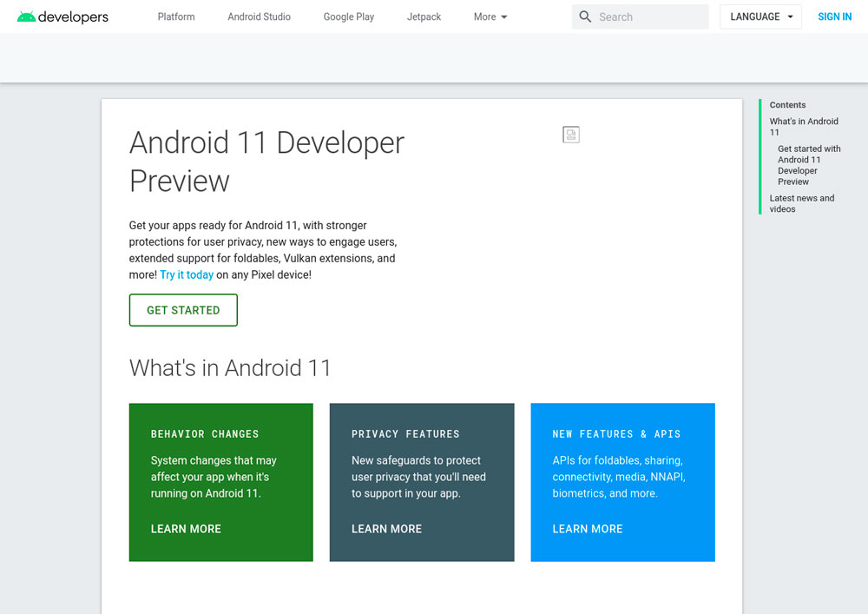This screenshot has height=614, width=868.
Task: Click the 'Contents' sidebar heading
Action: tap(787, 104)
